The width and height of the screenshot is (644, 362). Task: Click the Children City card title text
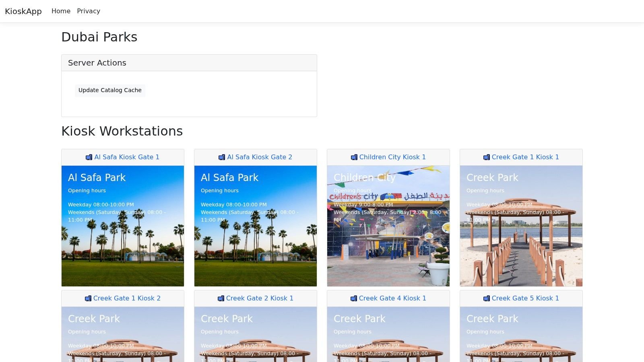[x=365, y=177]
